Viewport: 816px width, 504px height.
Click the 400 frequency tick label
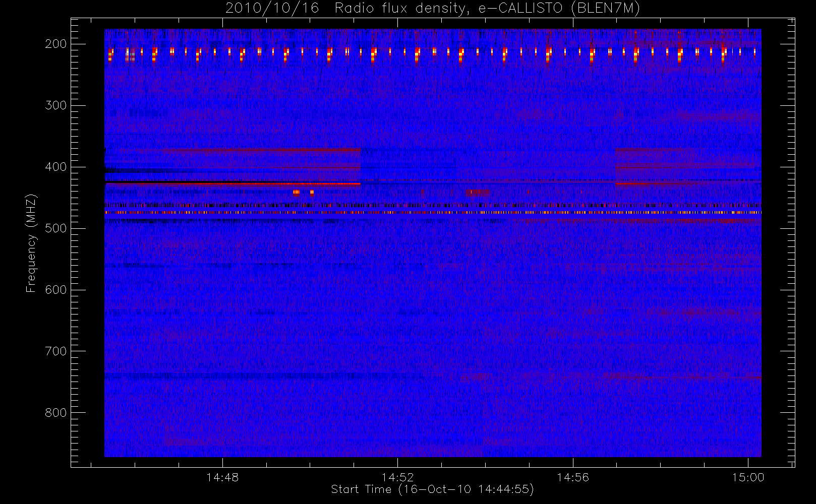click(56, 167)
